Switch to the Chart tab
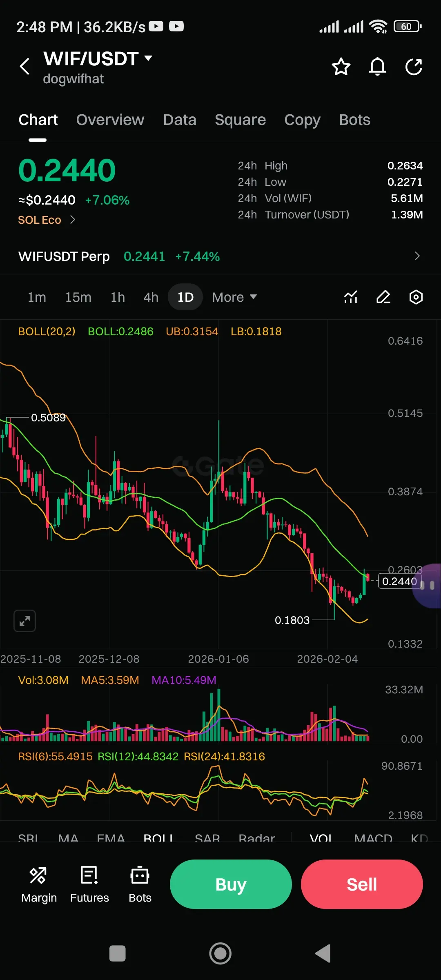 38,120
